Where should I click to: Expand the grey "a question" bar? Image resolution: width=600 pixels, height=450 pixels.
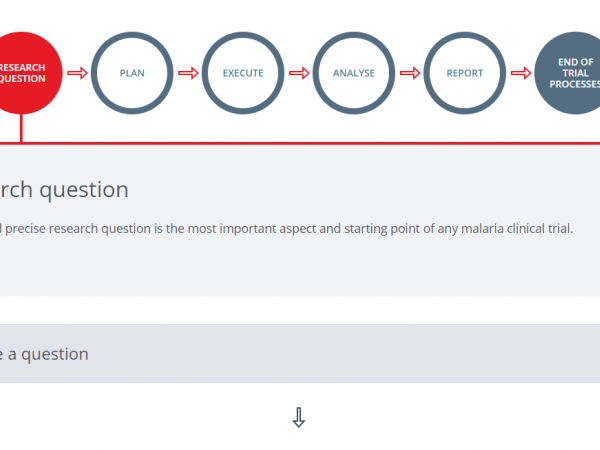pos(300,354)
